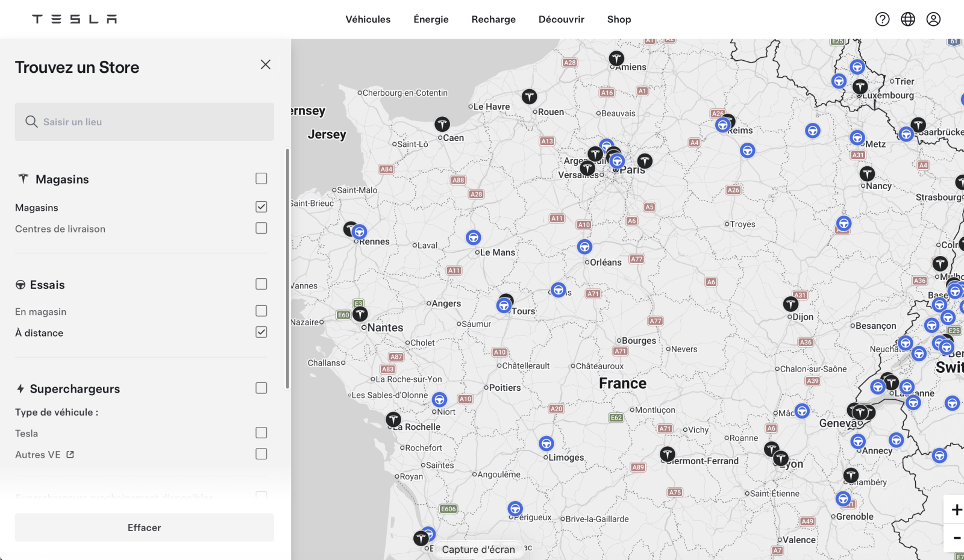This screenshot has width=964, height=560.
Task: Select the test drive marker near Orléans
Action: click(584, 247)
